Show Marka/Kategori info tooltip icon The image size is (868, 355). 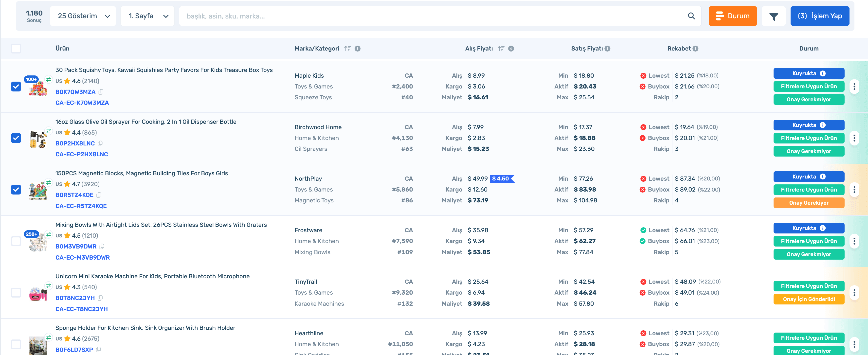tap(358, 49)
